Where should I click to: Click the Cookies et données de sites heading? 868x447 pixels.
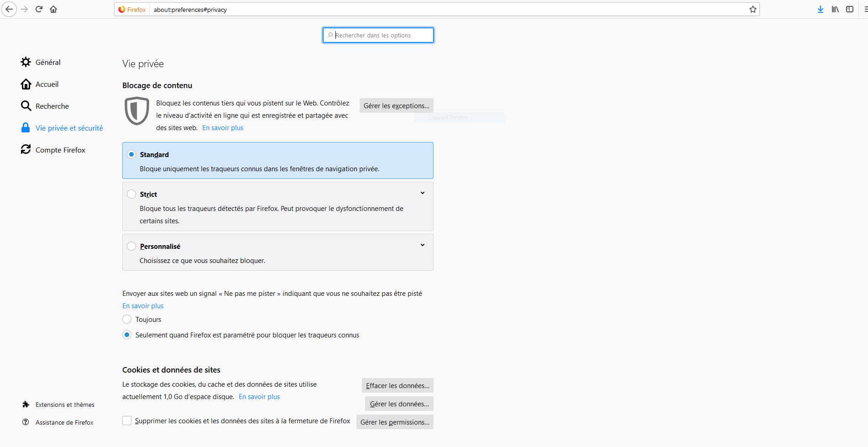tap(171, 370)
